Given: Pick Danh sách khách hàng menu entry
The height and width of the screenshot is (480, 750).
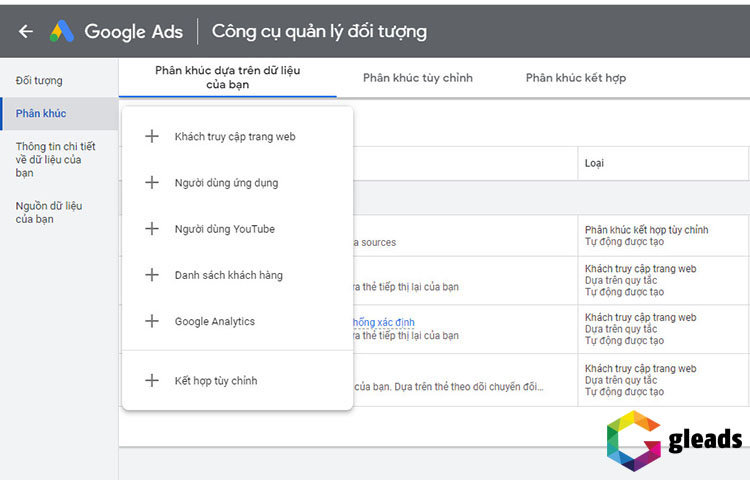Looking at the screenshot, I should (x=238, y=275).
